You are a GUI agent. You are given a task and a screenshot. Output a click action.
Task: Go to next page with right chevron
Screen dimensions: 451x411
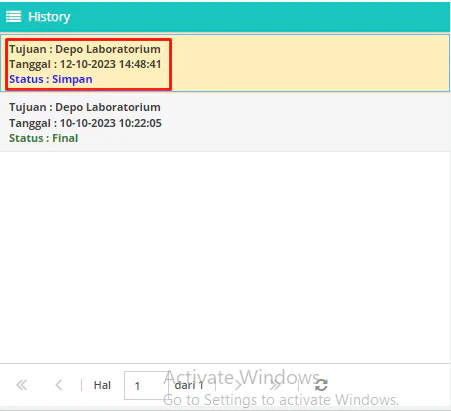(238, 385)
